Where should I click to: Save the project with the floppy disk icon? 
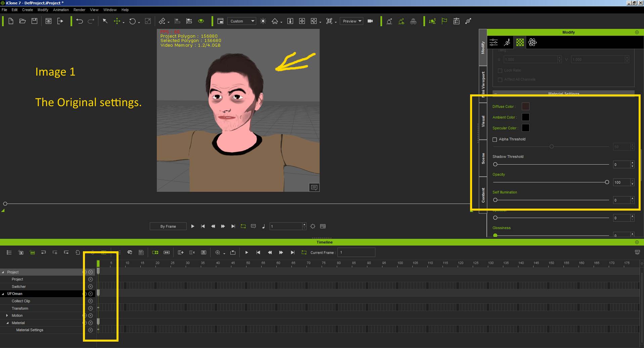34,21
